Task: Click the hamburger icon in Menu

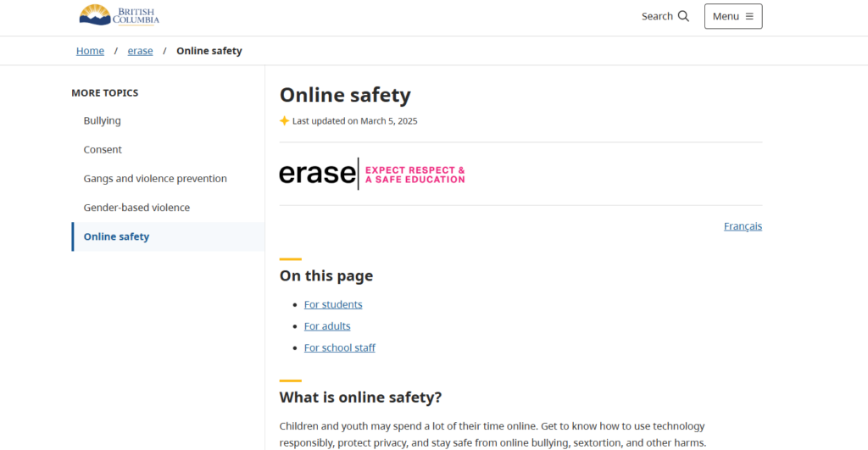Action: point(749,17)
